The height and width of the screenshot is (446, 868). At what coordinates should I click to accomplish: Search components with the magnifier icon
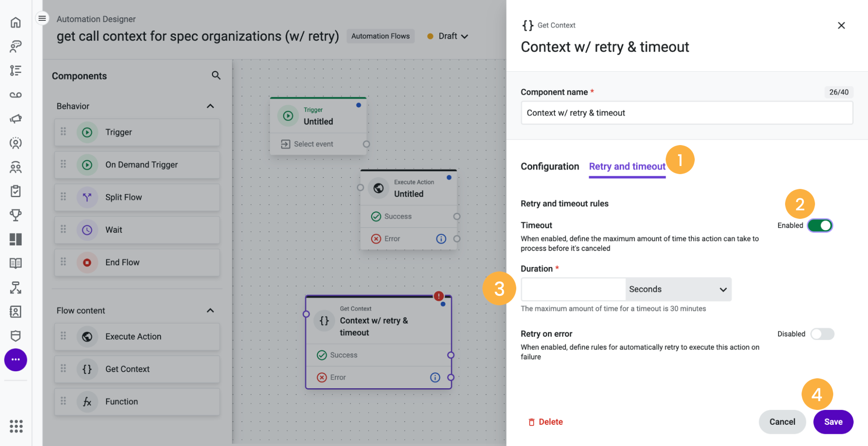(216, 76)
